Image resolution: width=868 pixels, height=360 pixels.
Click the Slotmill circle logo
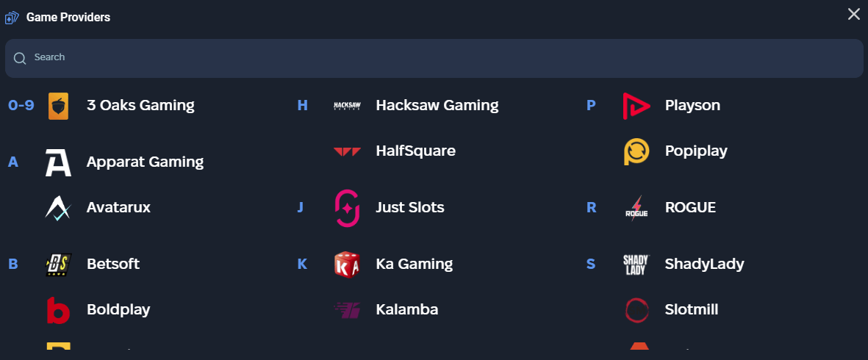click(x=636, y=310)
